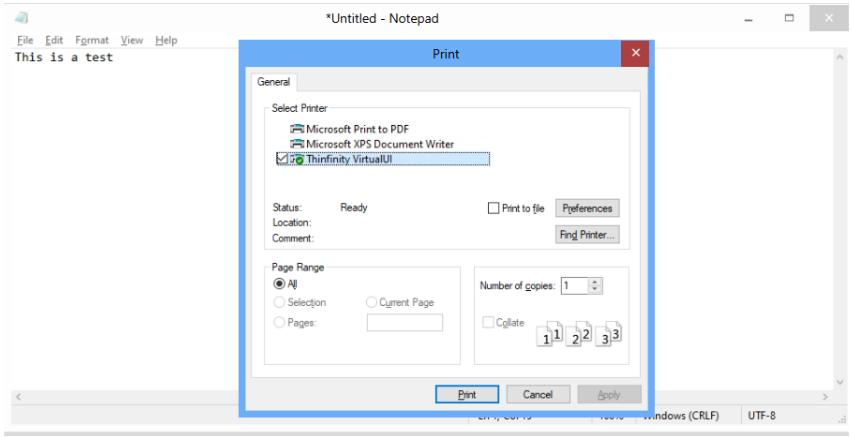Click the Notepad scroll down arrow
The image size is (851, 437).
[x=840, y=383]
